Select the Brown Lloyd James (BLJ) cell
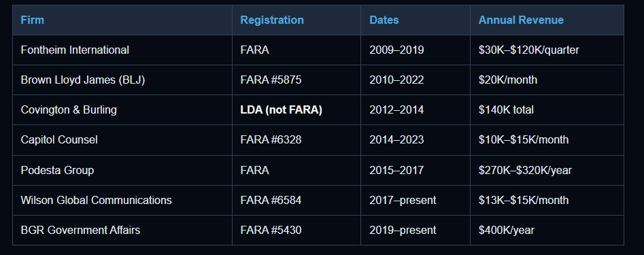This screenshot has width=644, height=255. pyautogui.click(x=122, y=80)
